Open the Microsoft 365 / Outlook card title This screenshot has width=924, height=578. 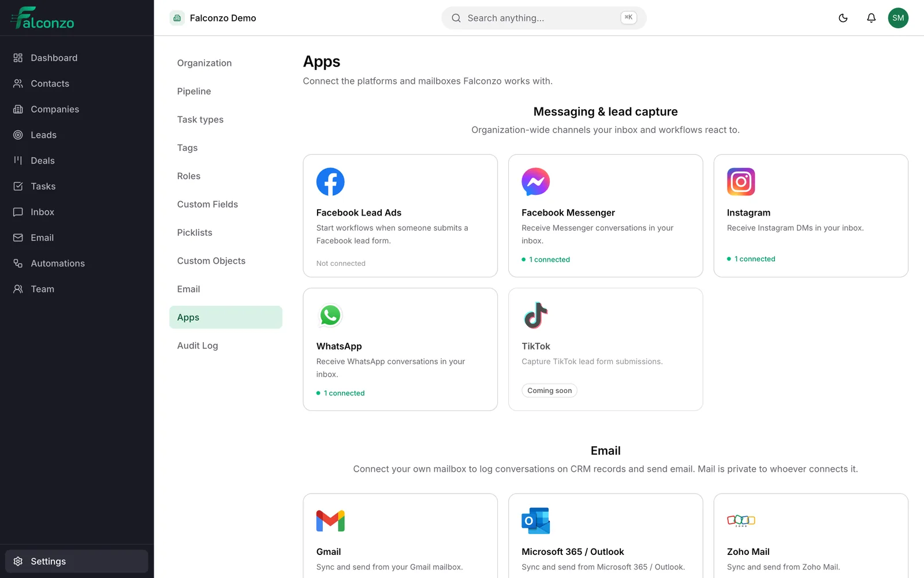[x=573, y=552]
